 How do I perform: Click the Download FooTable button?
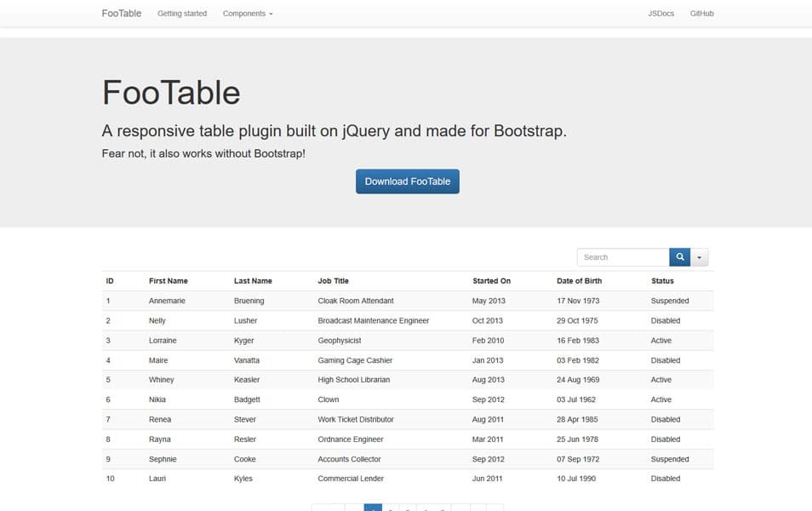point(407,181)
